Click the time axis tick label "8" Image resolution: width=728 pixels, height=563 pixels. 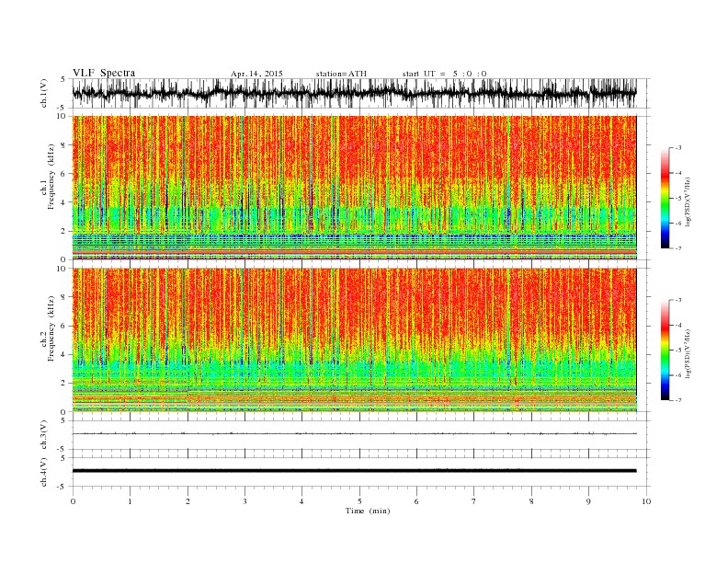[531, 501]
